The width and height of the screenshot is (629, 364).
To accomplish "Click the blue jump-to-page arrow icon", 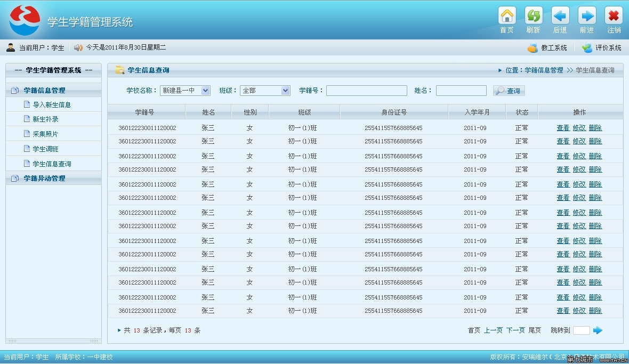I will pyautogui.click(x=598, y=330).
